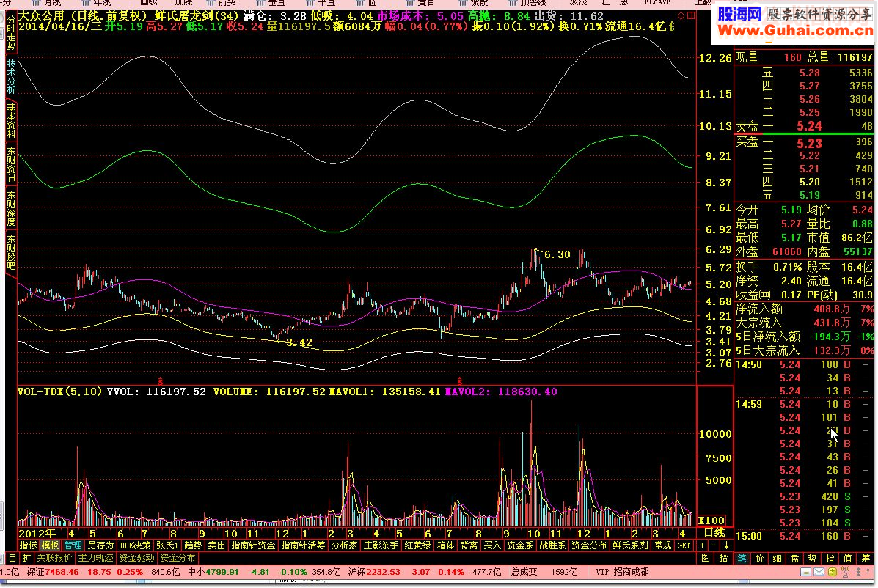Click the plus zoom-in button
Viewport: 878px width, 588px height.
point(703,545)
